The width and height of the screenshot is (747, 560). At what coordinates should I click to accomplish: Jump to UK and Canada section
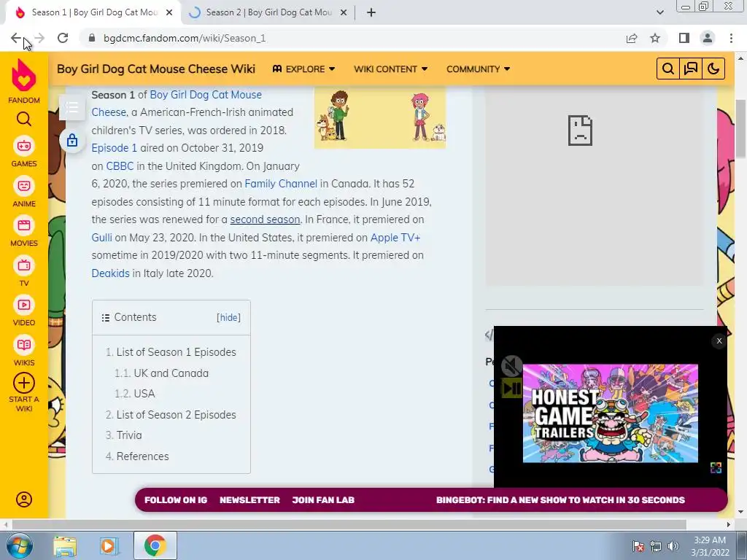point(171,373)
